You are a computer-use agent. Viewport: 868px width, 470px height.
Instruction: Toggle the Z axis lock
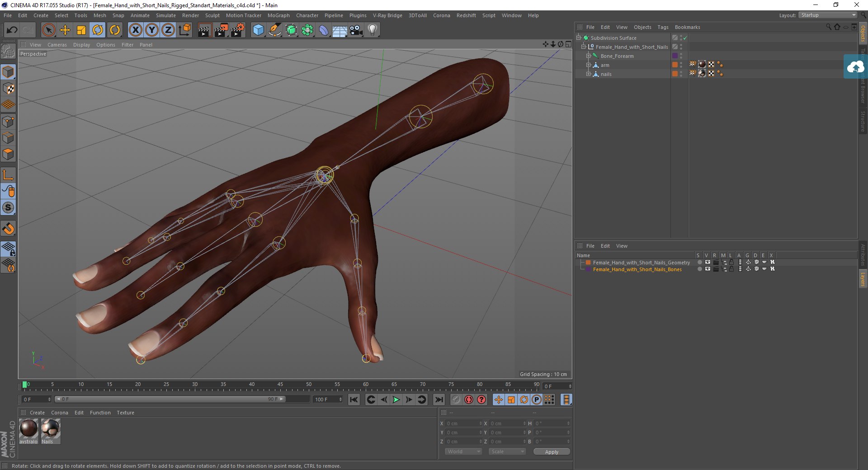168,30
